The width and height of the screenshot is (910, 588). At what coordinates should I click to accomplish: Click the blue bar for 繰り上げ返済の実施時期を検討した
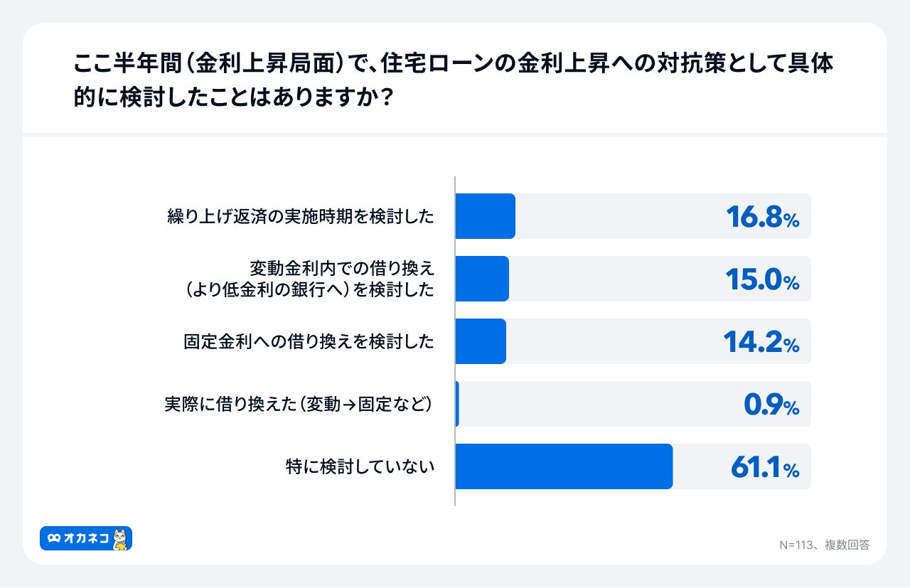(x=485, y=216)
